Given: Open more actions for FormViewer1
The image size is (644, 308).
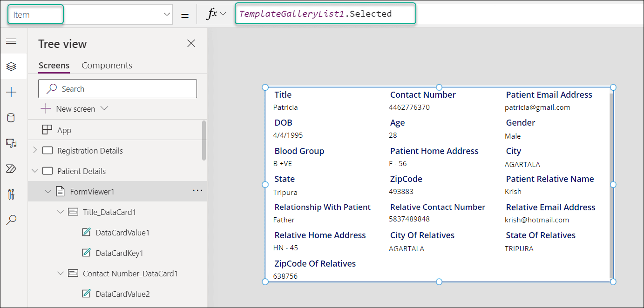Looking at the screenshot, I should point(197,191).
